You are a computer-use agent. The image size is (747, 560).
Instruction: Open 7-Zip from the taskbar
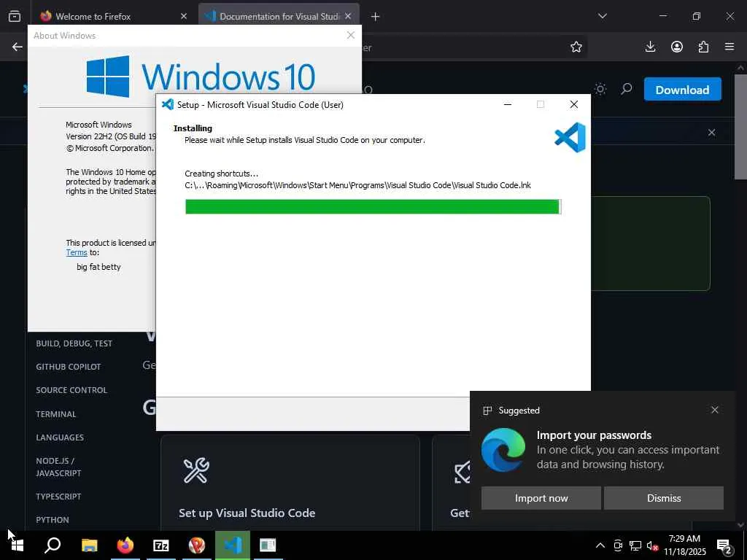(x=161, y=545)
